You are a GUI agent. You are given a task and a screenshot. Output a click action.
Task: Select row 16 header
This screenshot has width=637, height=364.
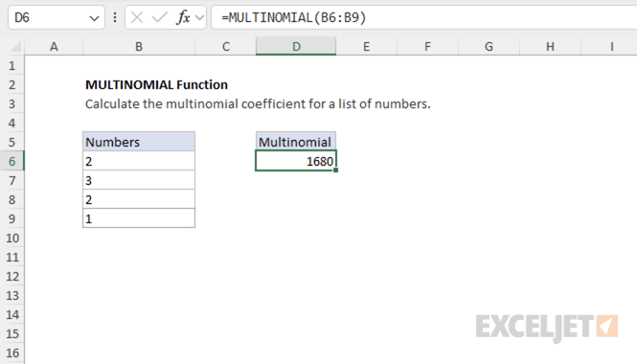[x=12, y=353]
